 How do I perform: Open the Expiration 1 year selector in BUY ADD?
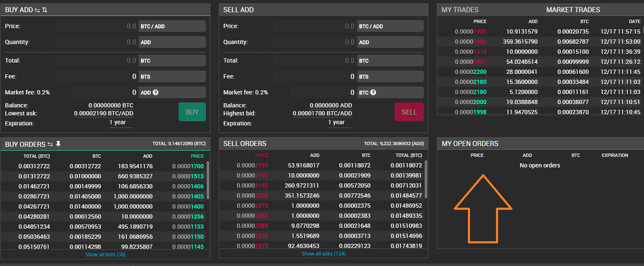click(121, 123)
